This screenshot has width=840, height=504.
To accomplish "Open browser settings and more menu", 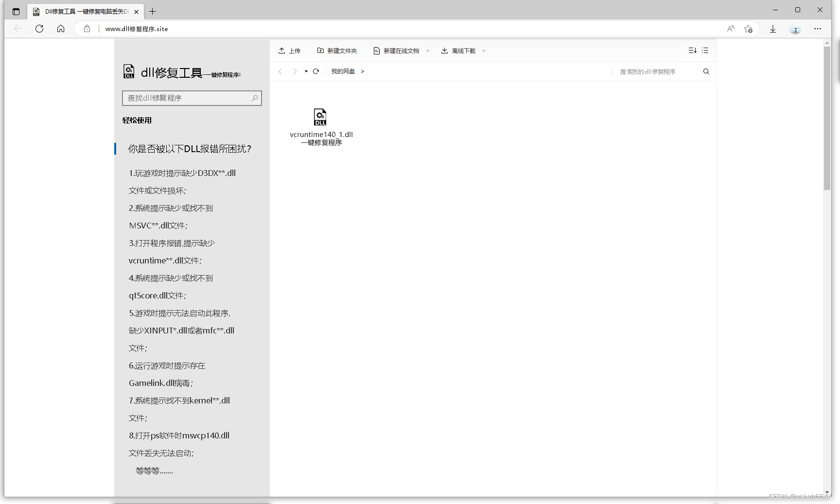I will click(x=818, y=29).
